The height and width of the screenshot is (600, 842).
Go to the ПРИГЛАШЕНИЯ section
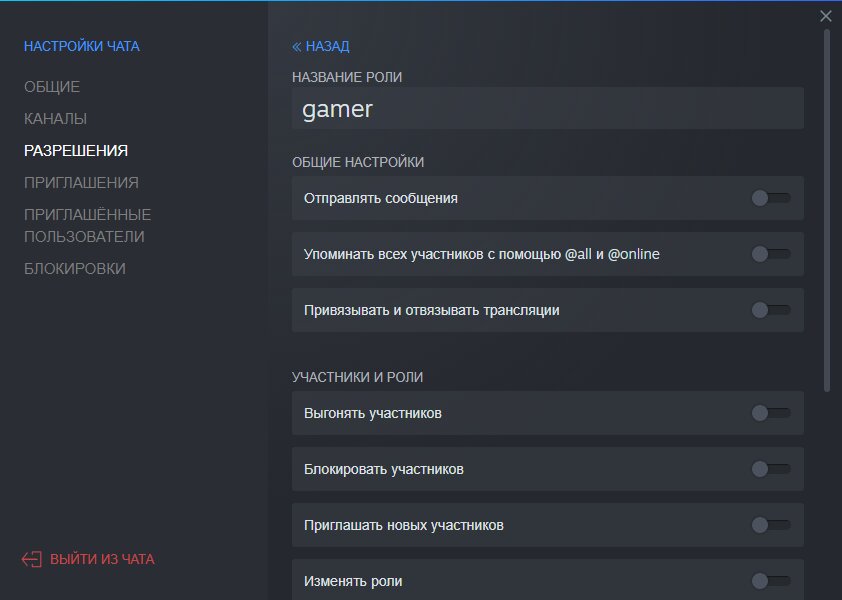(x=81, y=183)
